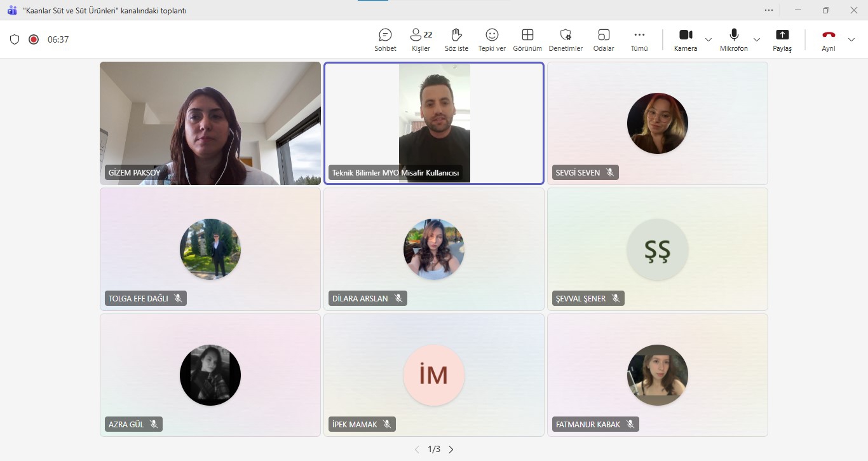Raise hand with Söz iste
Screen dimensions: 868x461
click(x=456, y=39)
